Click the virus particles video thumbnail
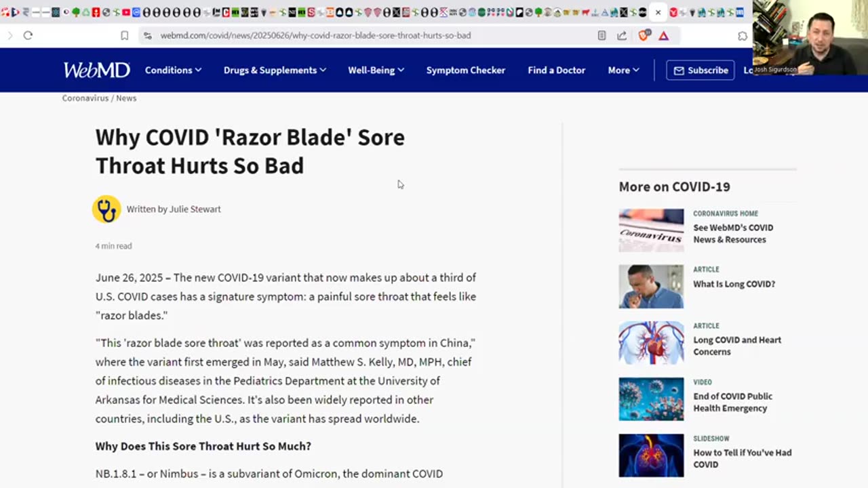 (651, 399)
